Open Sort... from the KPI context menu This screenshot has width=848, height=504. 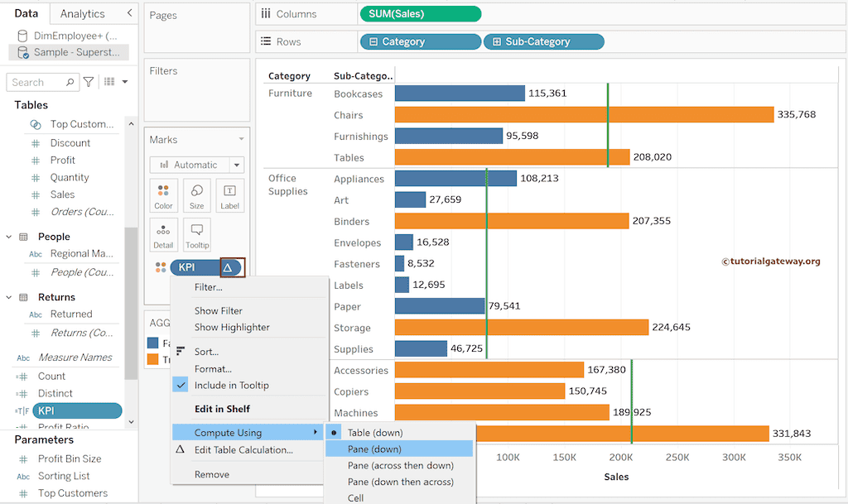pos(207,351)
